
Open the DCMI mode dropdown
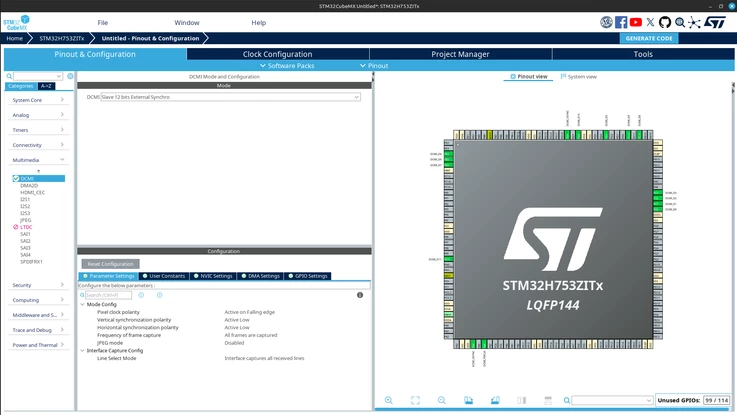[230, 97]
